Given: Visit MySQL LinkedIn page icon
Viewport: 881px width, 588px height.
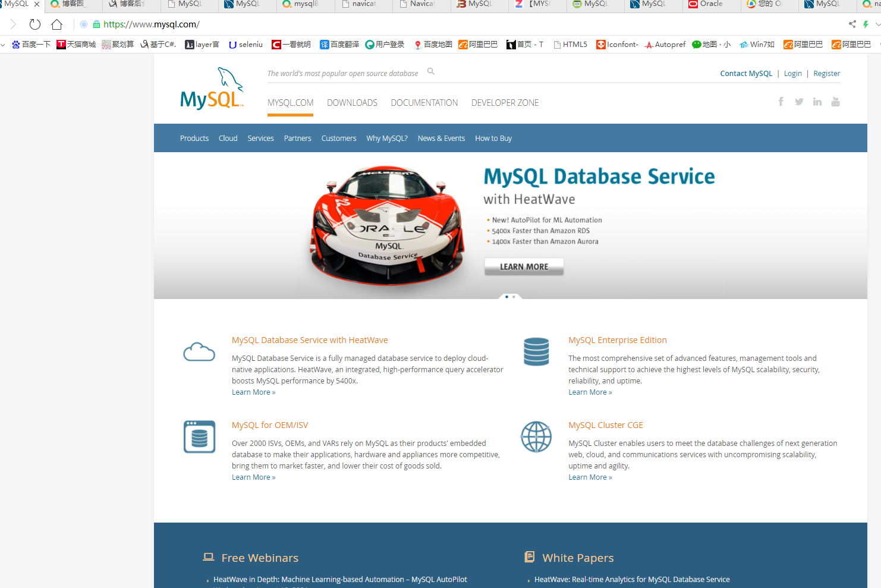Looking at the screenshot, I should pyautogui.click(x=817, y=102).
